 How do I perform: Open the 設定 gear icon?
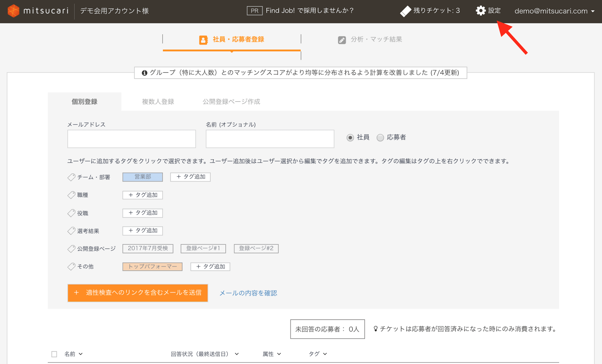point(480,11)
